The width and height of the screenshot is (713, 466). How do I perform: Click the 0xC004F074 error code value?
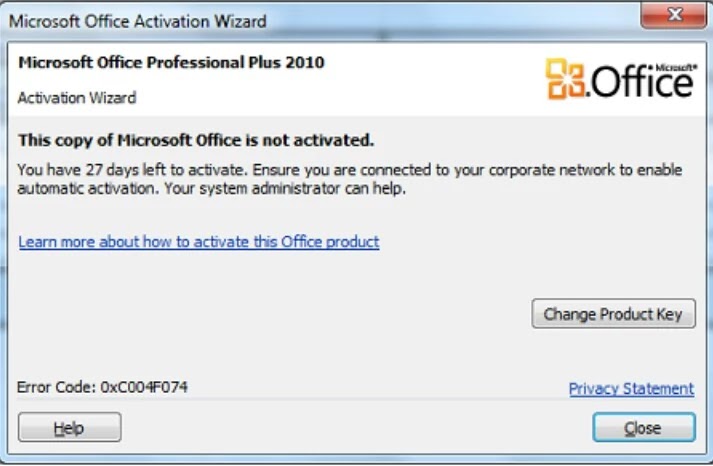click(144, 386)
